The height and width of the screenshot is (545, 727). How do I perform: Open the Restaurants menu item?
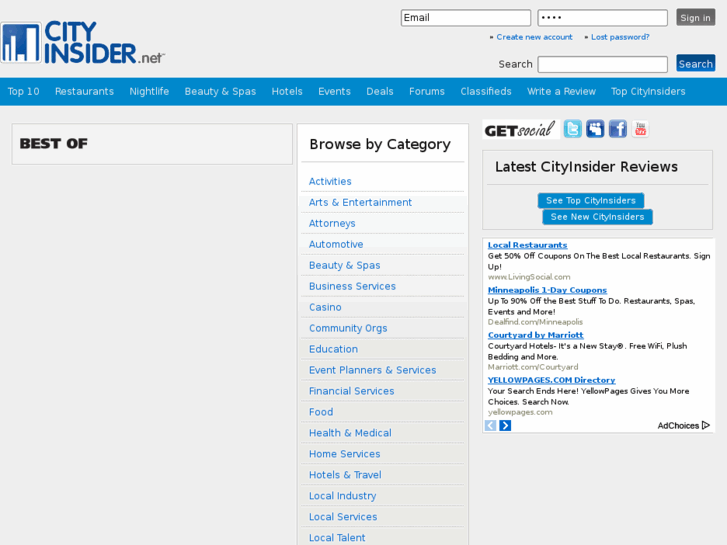click(x=84, y=91)
